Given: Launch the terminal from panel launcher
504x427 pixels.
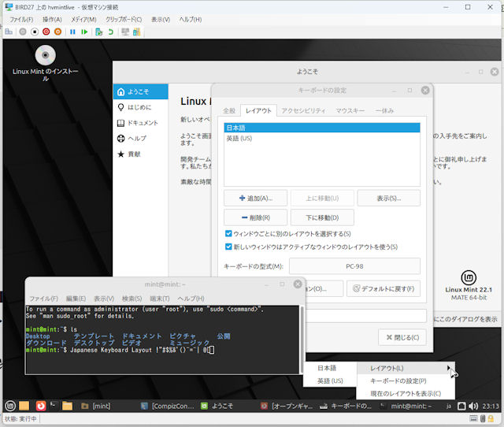Looking at the screenshot, I should pos(53,404).
